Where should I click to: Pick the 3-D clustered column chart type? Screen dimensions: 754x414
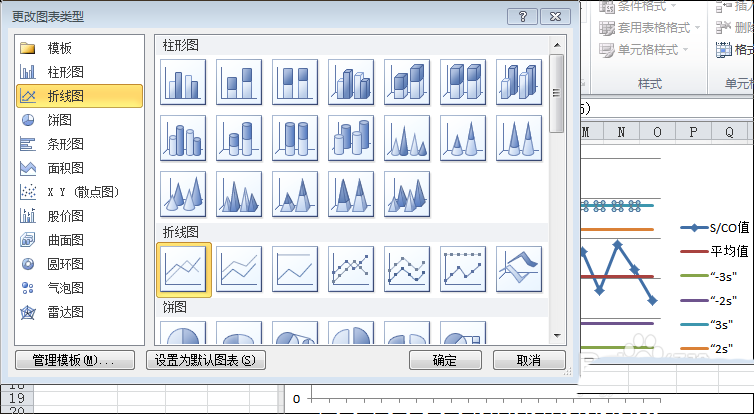coord(351,81)
